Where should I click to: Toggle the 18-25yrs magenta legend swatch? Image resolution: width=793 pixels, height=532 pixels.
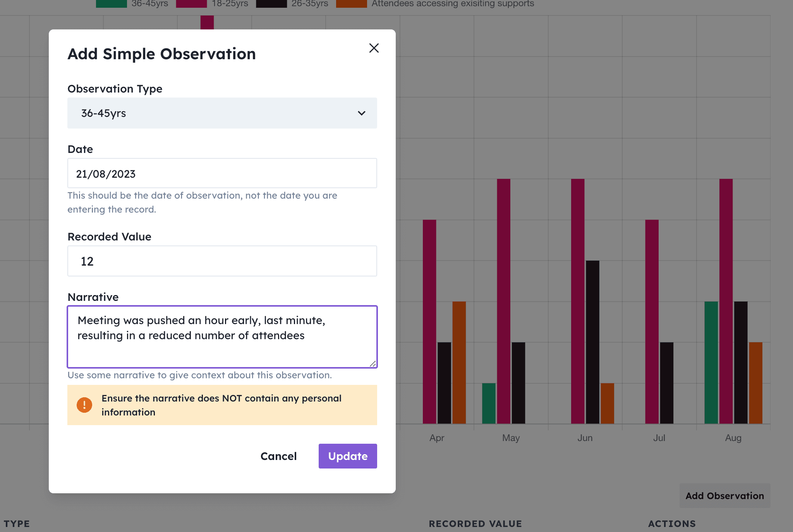[191, 3]
